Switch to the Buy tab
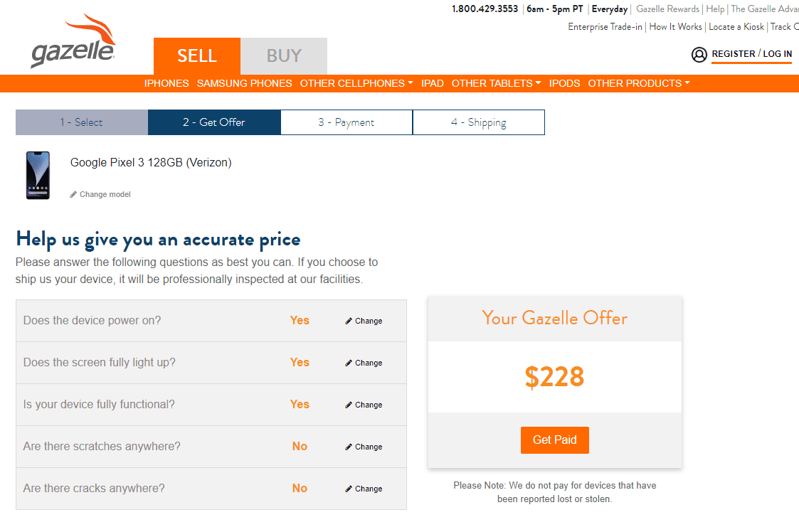The width and height of the screenshot is (799, 532). (x=284, y=55)
